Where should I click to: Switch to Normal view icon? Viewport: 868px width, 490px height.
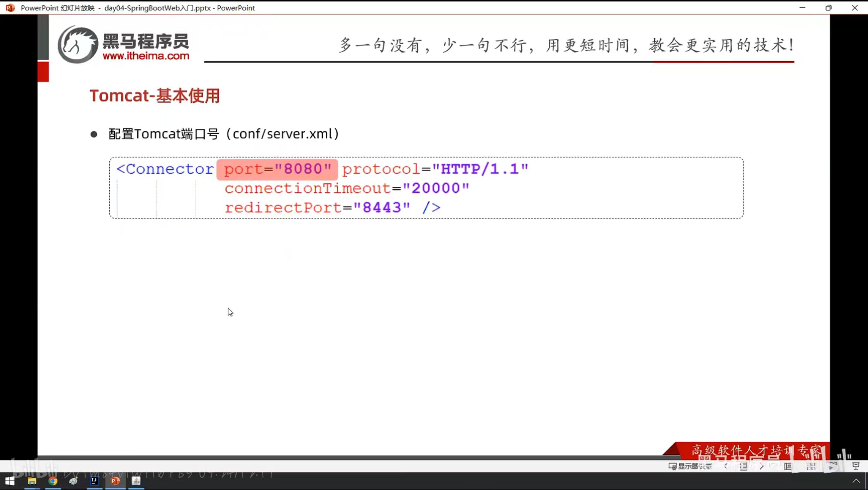click(788, 466)
